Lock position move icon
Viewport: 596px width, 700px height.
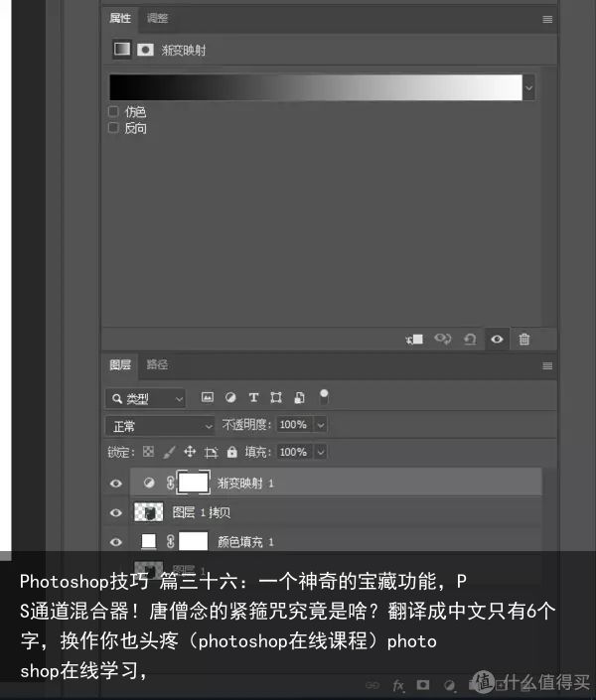190,452
